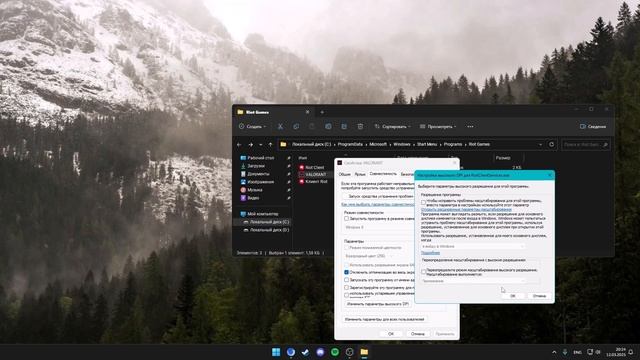Check 'использовать устаревшее управление' checkbox
Screen dimensions: 640x360
(x=347, y=294)
